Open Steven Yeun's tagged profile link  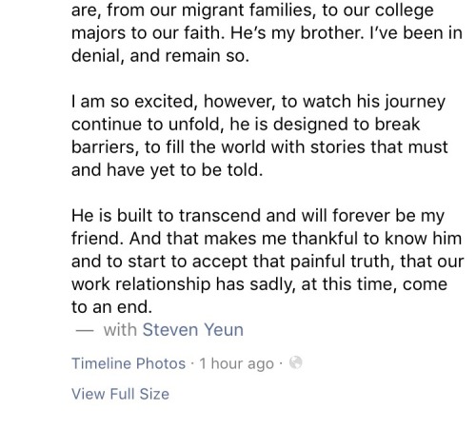coord(193,330)
